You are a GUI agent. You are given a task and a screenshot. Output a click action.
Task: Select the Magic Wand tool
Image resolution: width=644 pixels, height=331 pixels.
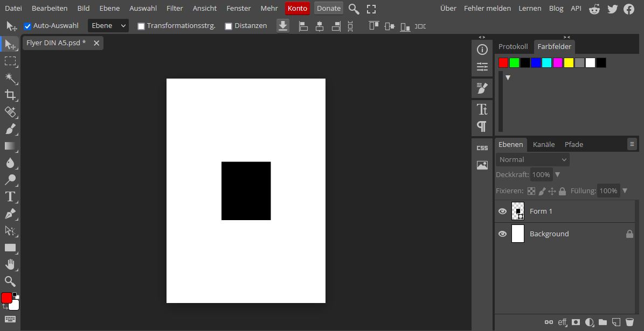click(10, 78)
